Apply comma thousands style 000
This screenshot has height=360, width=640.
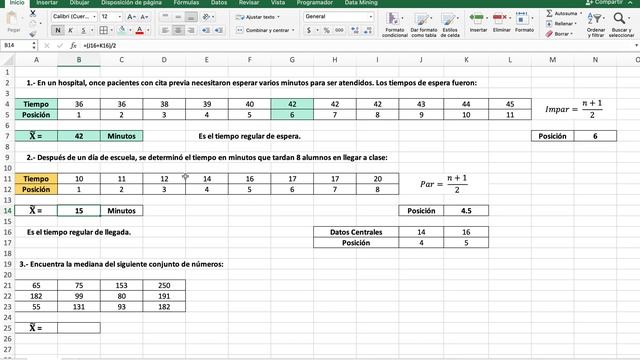[339, 30]
